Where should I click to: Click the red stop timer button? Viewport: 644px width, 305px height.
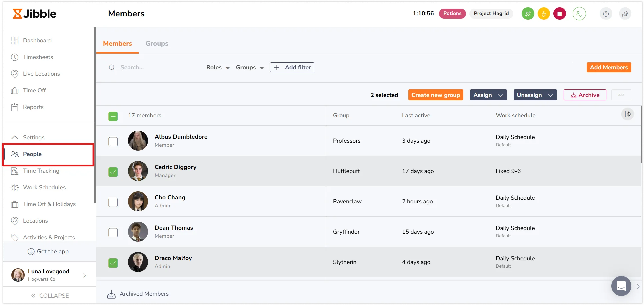560,14
